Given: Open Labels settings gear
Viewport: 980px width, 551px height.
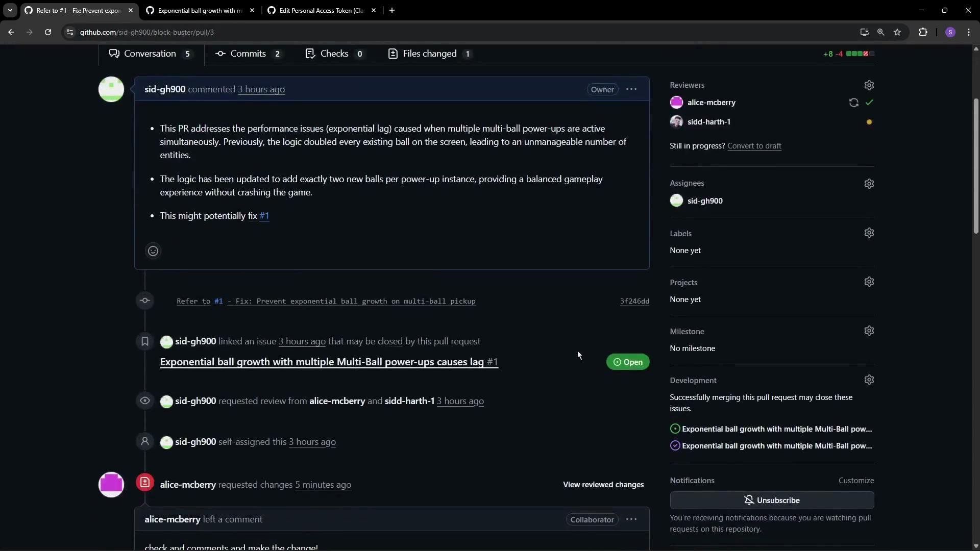Looking at the screenshot, I should 869,233.
